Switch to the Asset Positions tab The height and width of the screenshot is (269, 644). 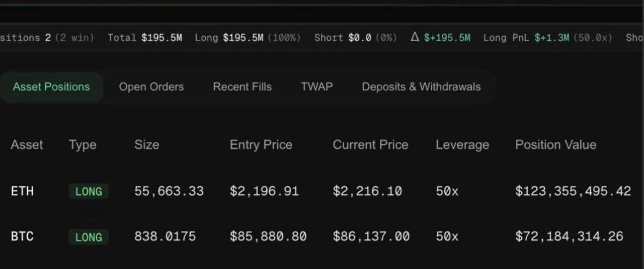pos(51,87)
